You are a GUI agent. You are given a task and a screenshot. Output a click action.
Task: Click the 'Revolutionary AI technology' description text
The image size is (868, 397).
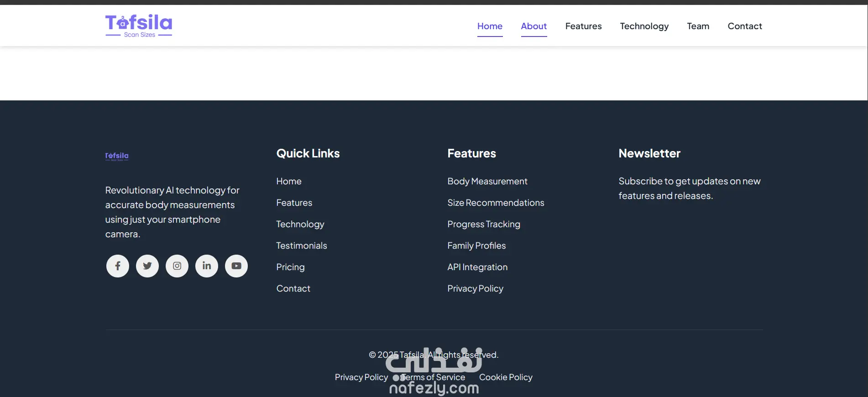coord(173,212)
